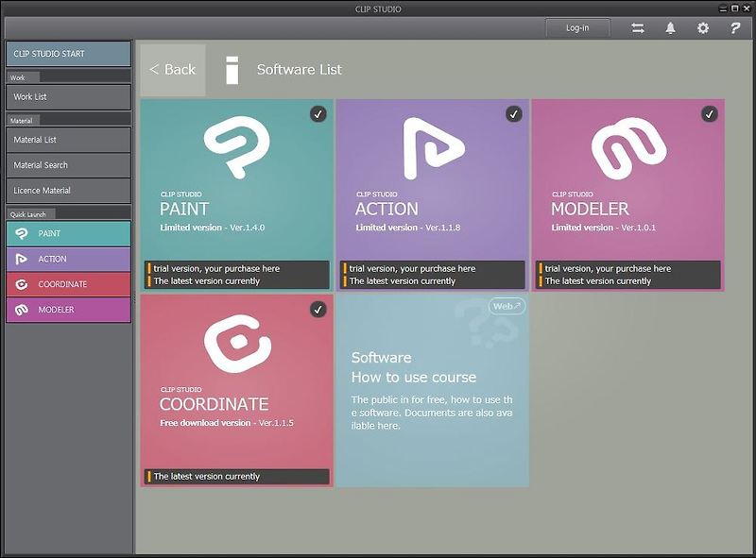Launch MODELER from Quick Launch

tap(68, 310)
